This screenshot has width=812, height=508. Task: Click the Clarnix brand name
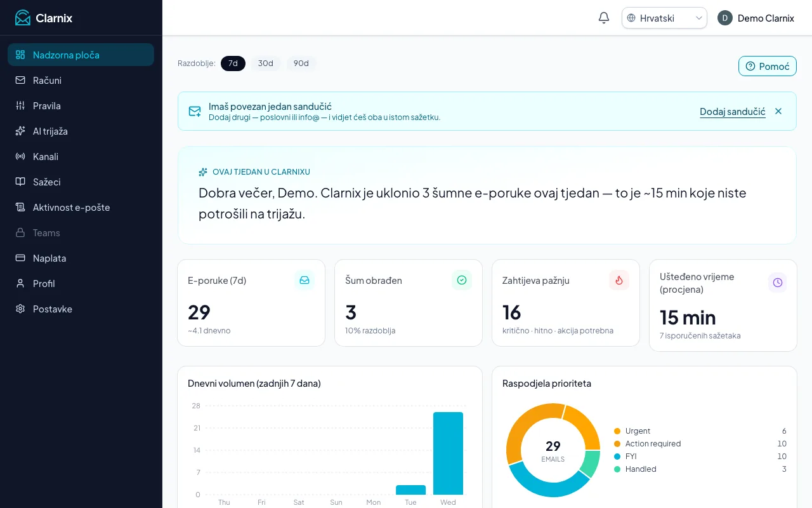[x=54, y=18]
